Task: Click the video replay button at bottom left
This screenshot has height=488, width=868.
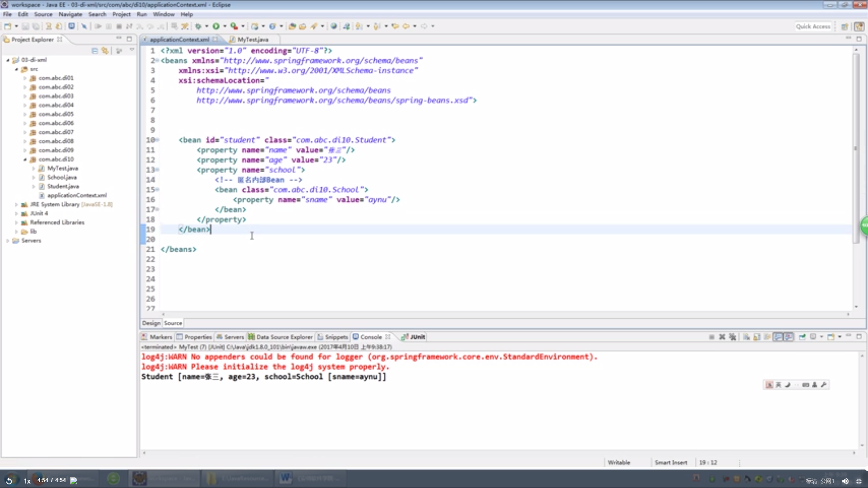Action: [9, 481]
